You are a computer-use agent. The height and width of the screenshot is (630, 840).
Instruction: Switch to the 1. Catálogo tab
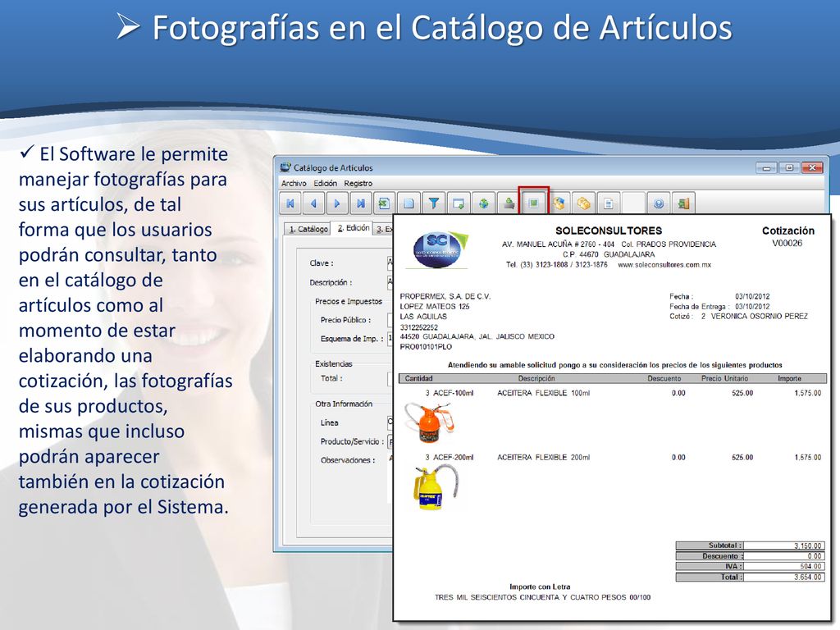click(308, 229)
